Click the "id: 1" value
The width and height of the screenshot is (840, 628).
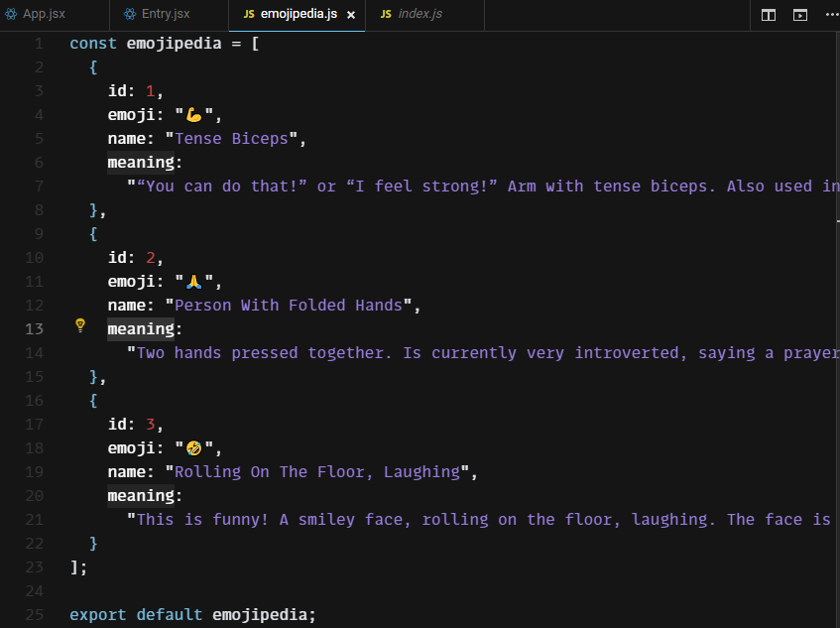coord(151,91)
